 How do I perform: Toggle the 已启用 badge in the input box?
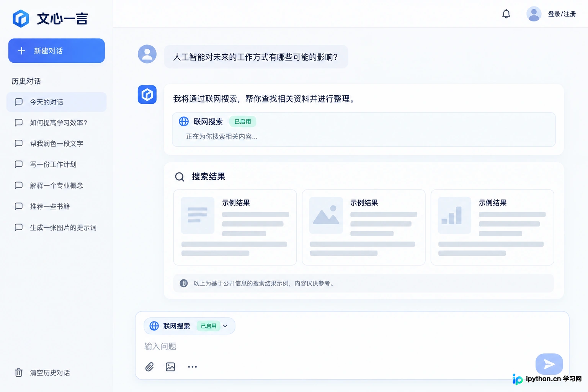point(209,326)
